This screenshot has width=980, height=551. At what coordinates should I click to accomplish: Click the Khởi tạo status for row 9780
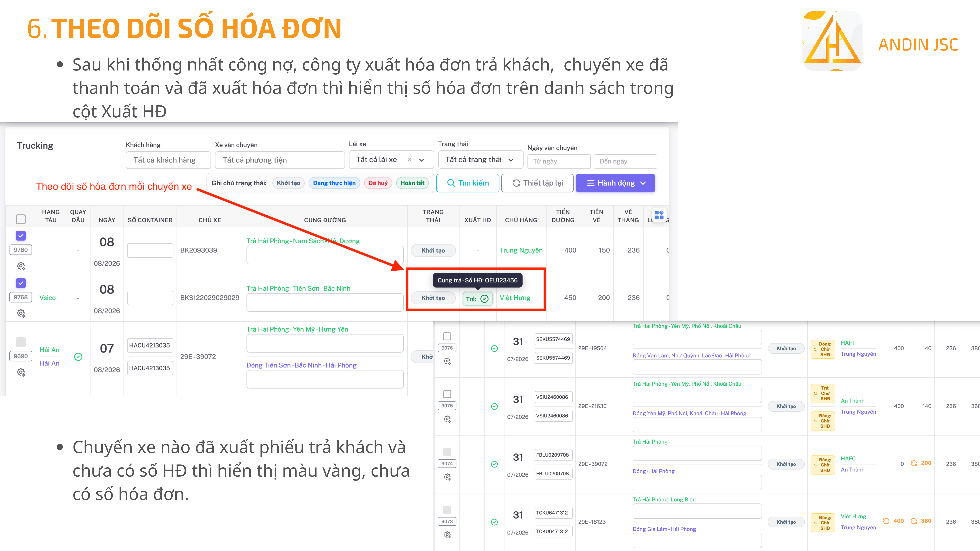click(x=433, y=251)
